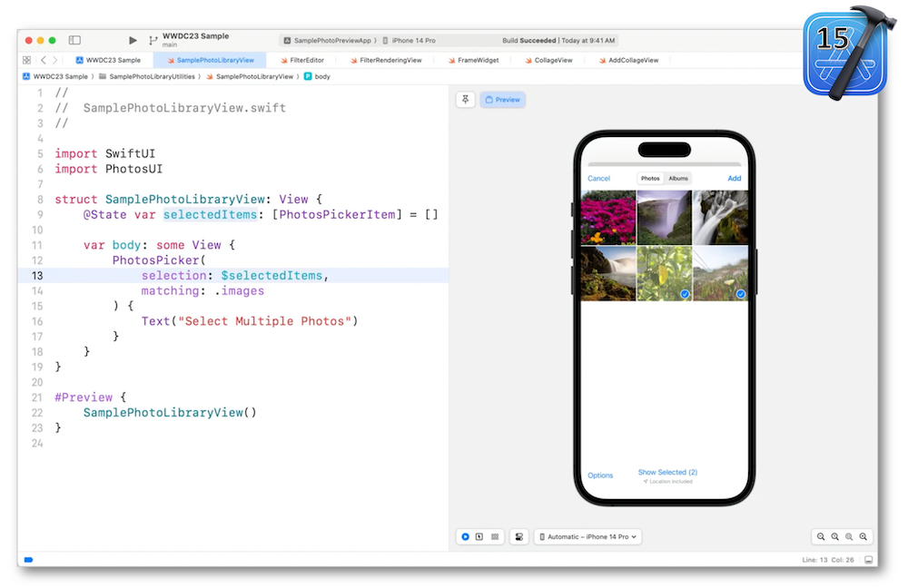Deselect the green leaves photo checkmark

pos(685,294)
